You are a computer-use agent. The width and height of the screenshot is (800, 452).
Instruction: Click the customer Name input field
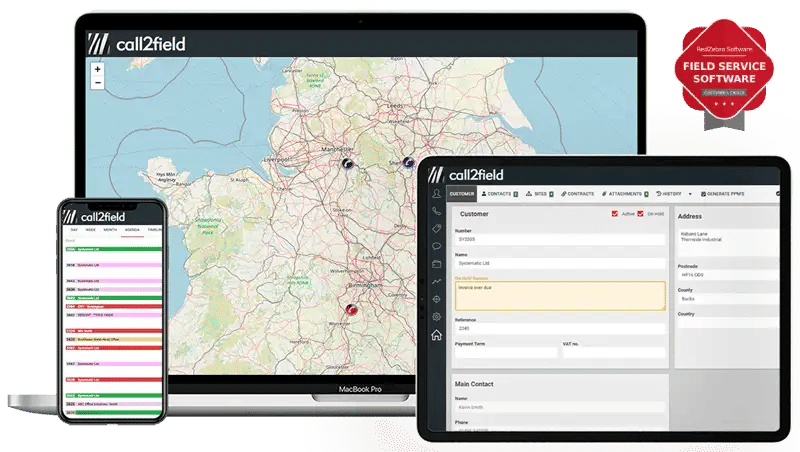(560, 263)
